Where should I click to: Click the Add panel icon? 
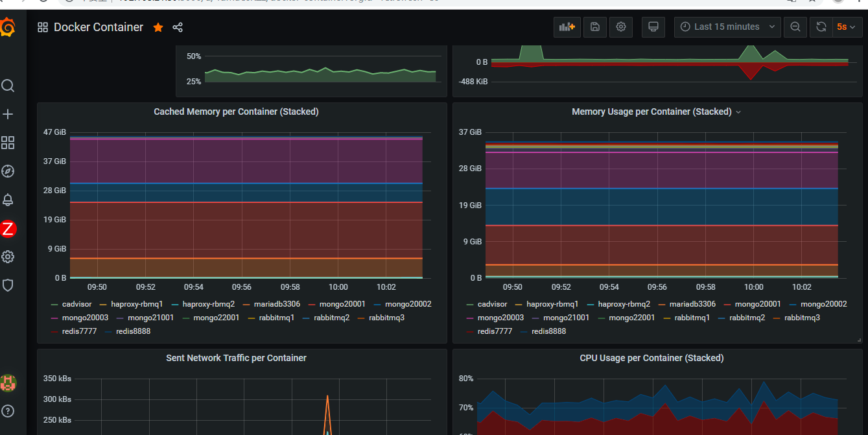tap(567, 27)
